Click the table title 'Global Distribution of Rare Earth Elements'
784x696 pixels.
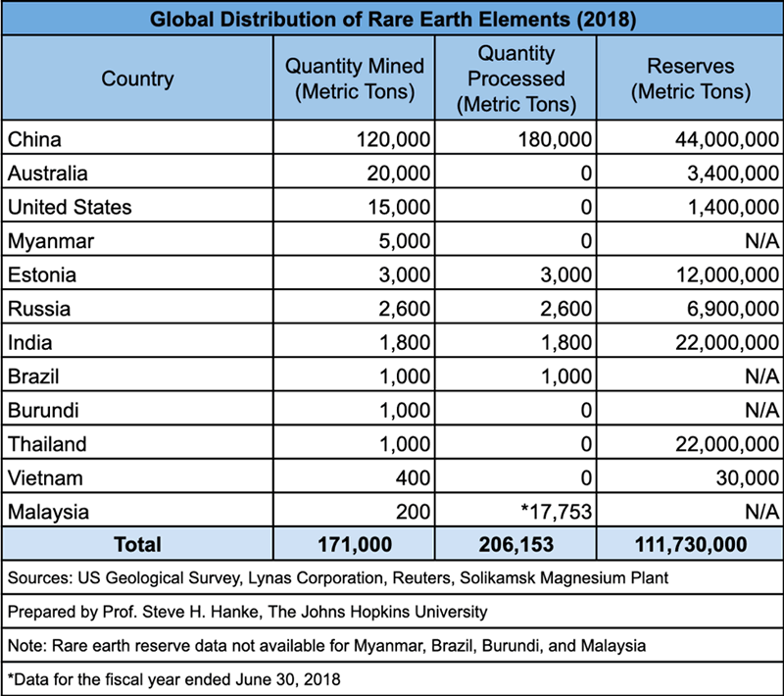pos(392,18)
